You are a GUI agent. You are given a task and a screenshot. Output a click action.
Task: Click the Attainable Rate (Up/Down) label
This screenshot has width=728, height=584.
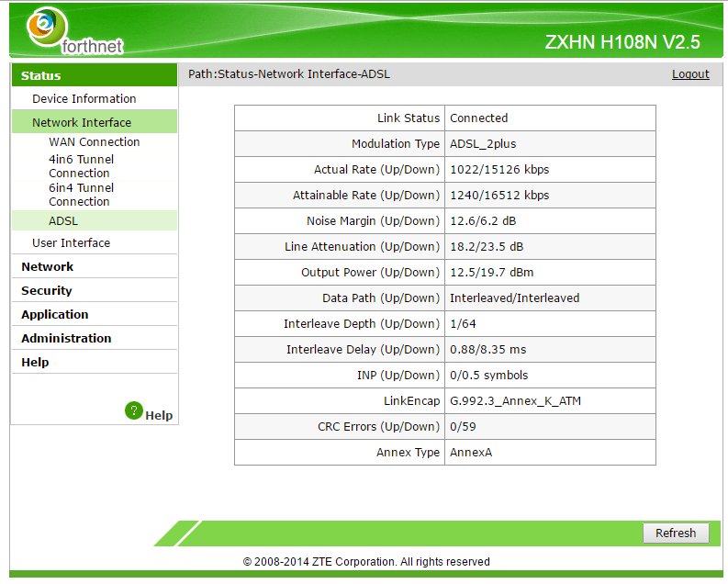click(366, 196)
